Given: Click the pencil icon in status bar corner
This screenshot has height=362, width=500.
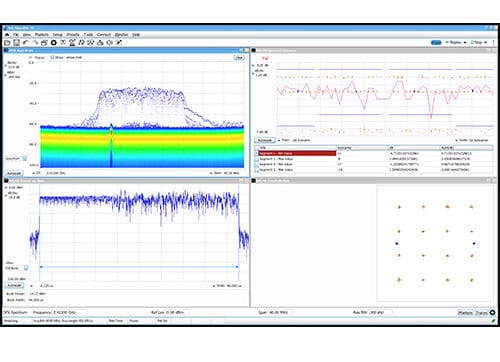Looking at the screenshot, I should (494, 321).
